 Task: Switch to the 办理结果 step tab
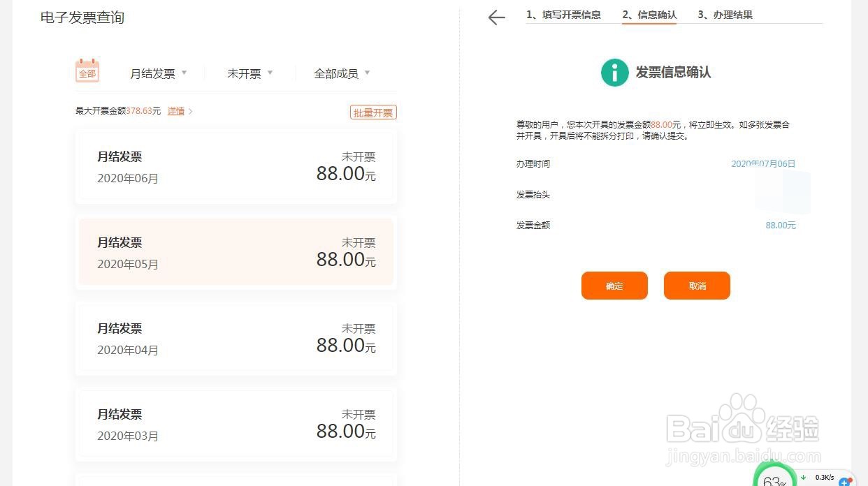click(725, 14)
